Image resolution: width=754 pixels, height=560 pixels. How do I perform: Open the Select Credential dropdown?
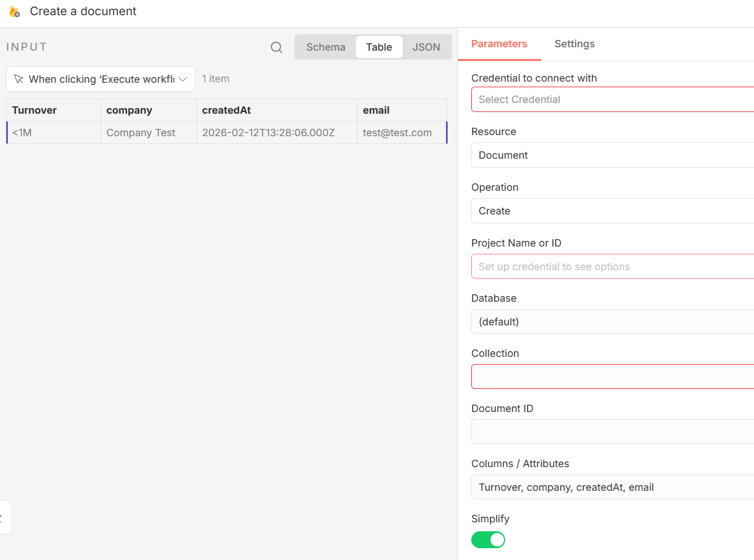612,100
